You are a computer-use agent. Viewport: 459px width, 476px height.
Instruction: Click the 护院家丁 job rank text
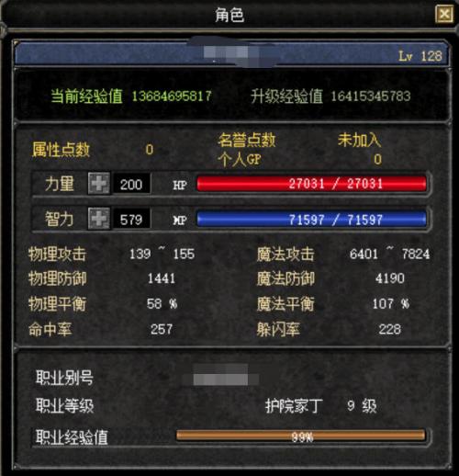(294, 406)
